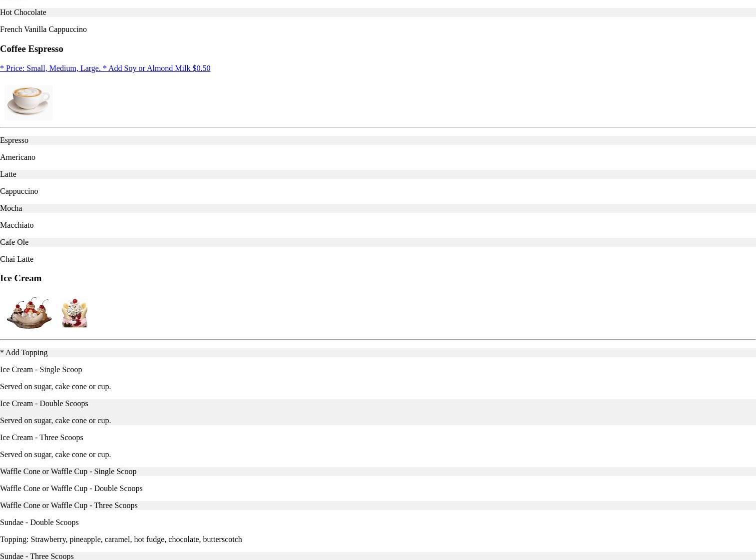Click the sundae Topping list text
The width and height of the screenshot is (756, 560).
tap(121, 539)
